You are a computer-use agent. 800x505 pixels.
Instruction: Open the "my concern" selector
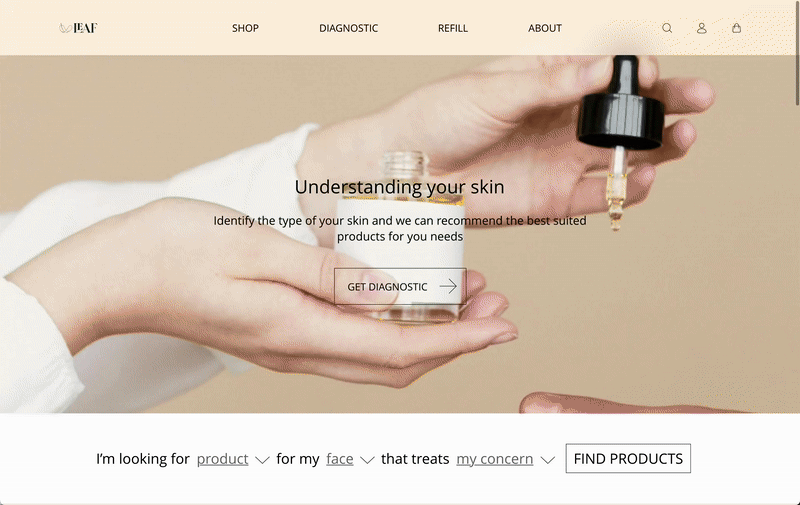coord(494,459)
